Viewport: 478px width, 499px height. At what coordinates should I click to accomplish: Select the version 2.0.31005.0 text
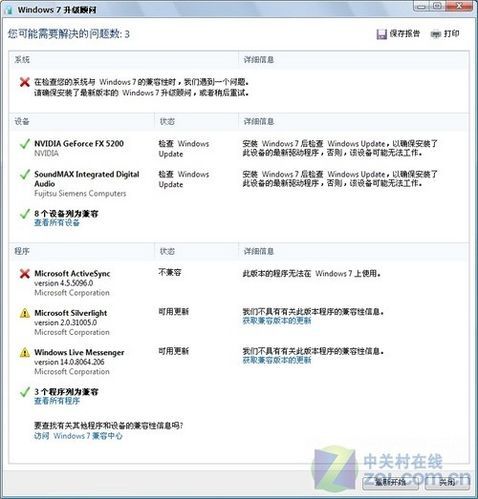[65, 323]
